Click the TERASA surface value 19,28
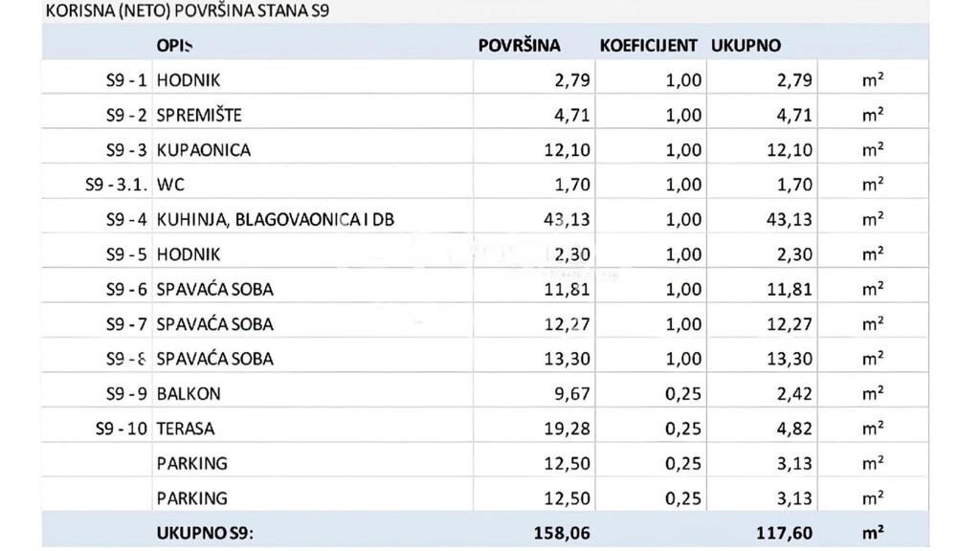This screenshot has width=980, height=551. 567,430
